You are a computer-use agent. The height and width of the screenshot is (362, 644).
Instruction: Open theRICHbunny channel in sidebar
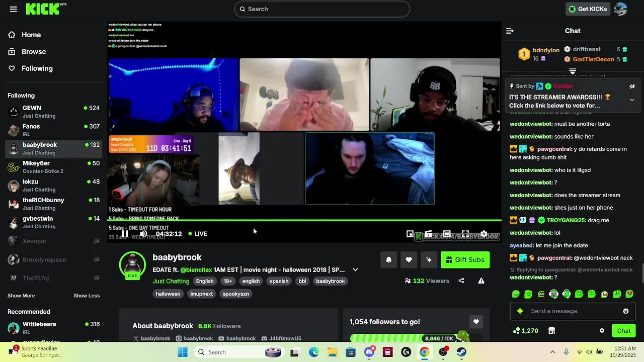coord(53,204)
